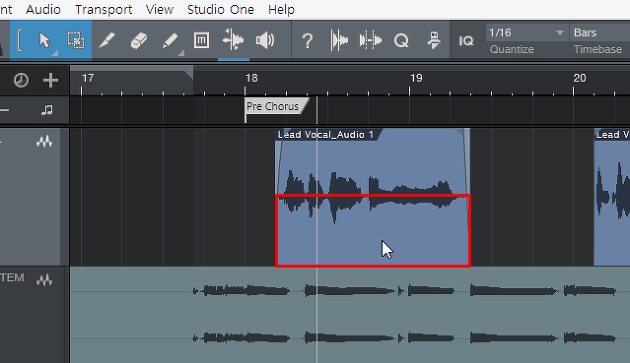Select the Bend tool

233,40
